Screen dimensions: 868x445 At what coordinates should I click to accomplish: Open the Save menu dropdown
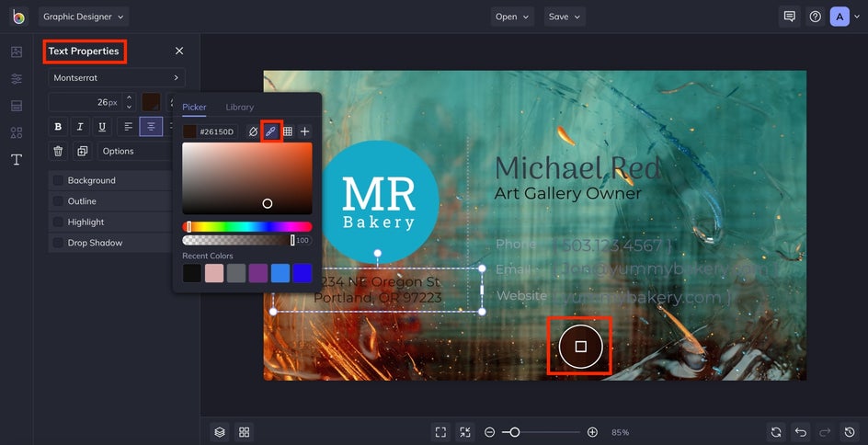click(x=565, y=17)
